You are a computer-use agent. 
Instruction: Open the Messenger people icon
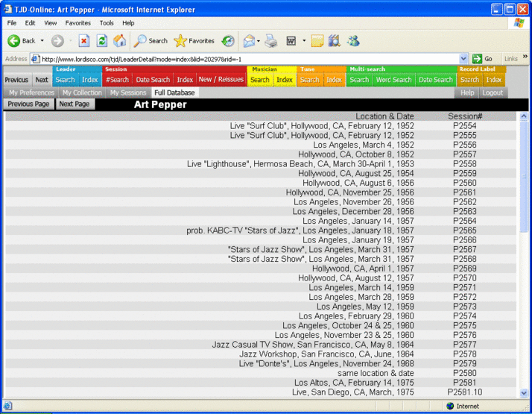point(353,41)
